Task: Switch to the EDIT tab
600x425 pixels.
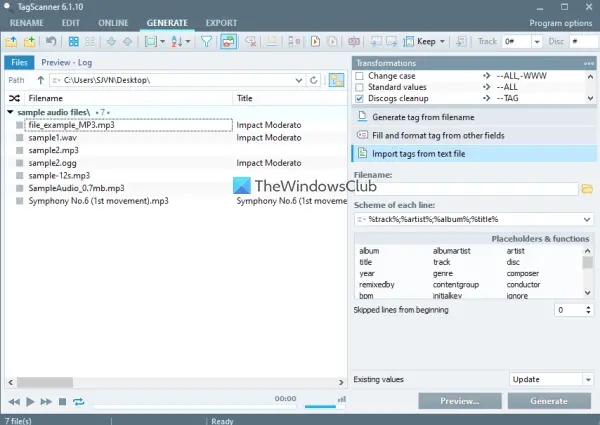Action: click(71, 23)
